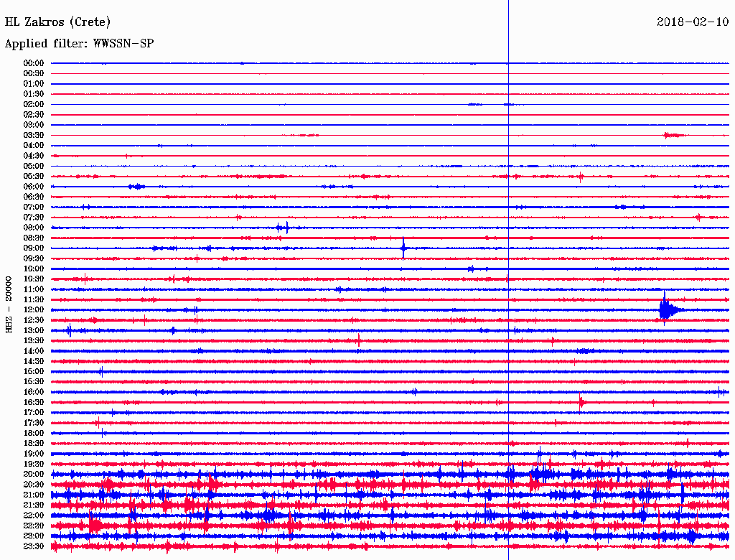Click the 01:00 time label
Screen dimensions: 735x560
coord(34,83)
